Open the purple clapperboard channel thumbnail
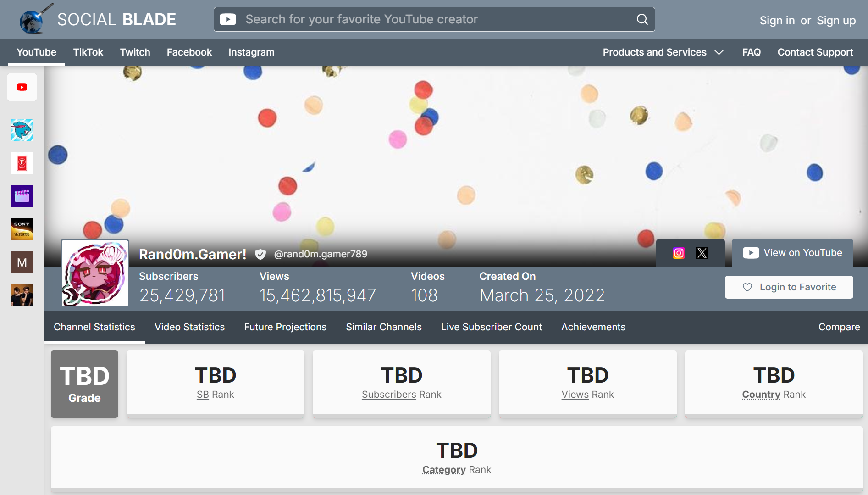 click(22, 196)
